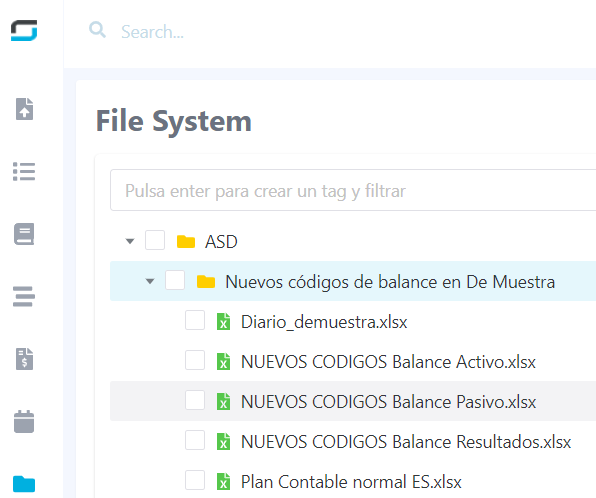This screenshot has height=498, width=596.
Task: Collapse the ASD folder tree arrow
Action: click(x=130, y=241)
